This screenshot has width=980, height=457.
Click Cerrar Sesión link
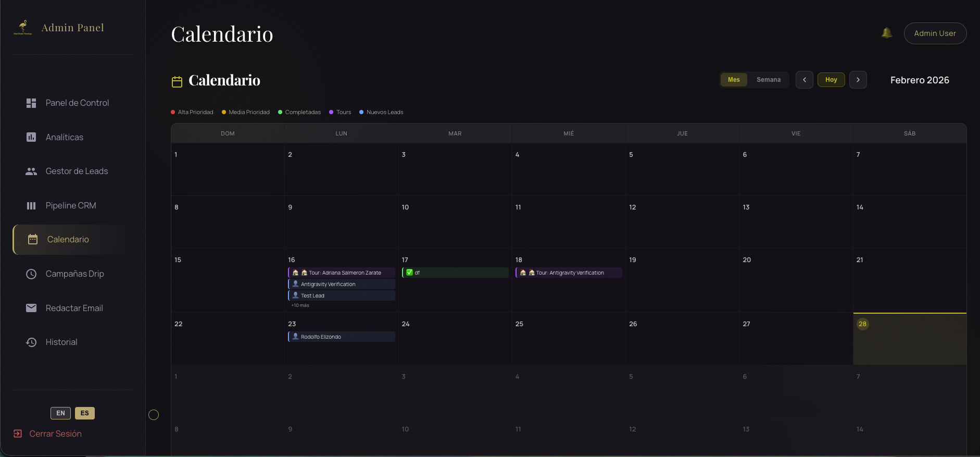[55, 434]
